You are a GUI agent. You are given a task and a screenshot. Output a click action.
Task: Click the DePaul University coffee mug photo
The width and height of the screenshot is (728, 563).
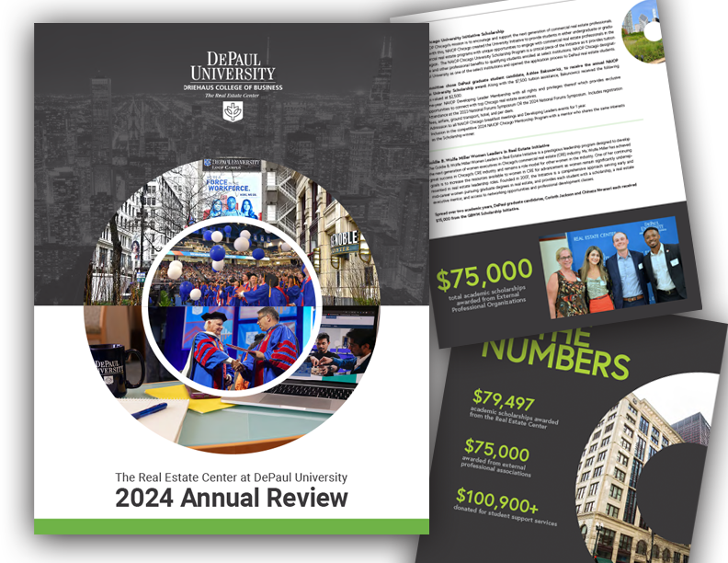[x=116, y=369]
